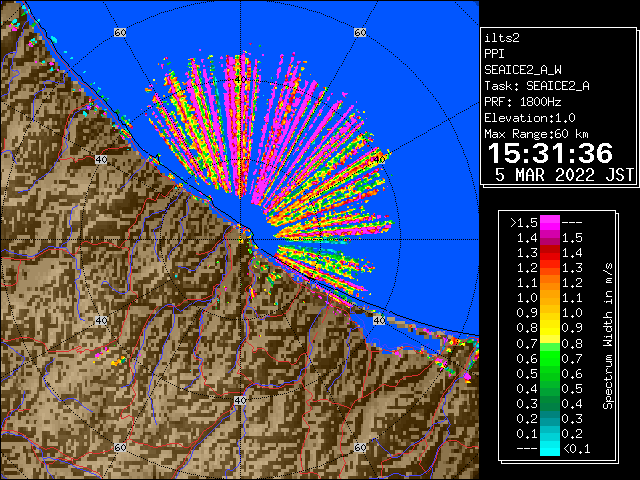
Task: Click the "Task: SEAICE2_A" line
Action: 537,86
